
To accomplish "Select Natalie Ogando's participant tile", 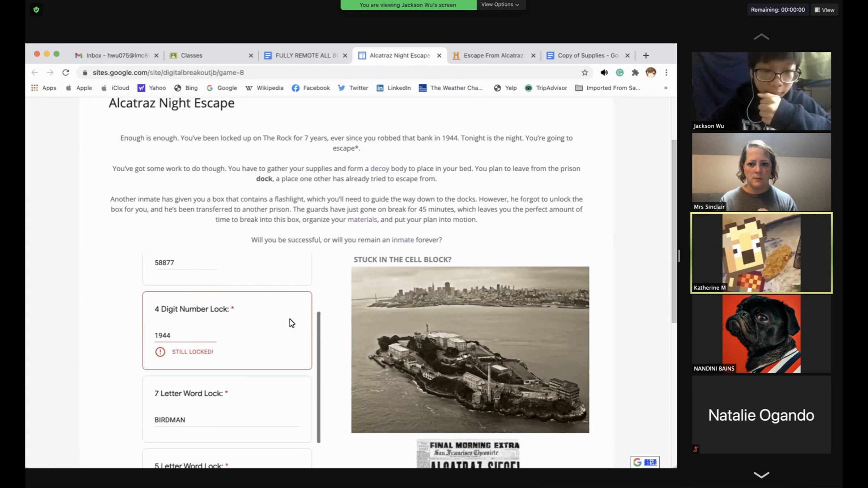I will pos(761,415).
